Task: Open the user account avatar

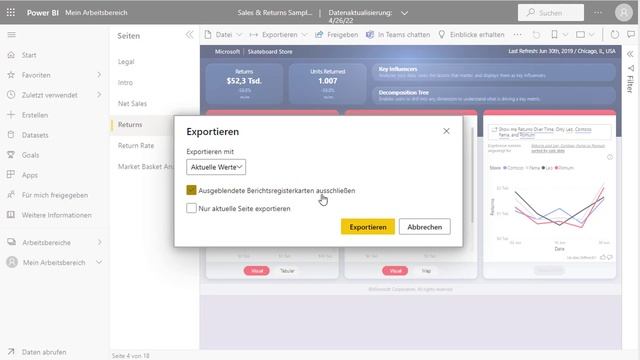Action: [624, 13]
